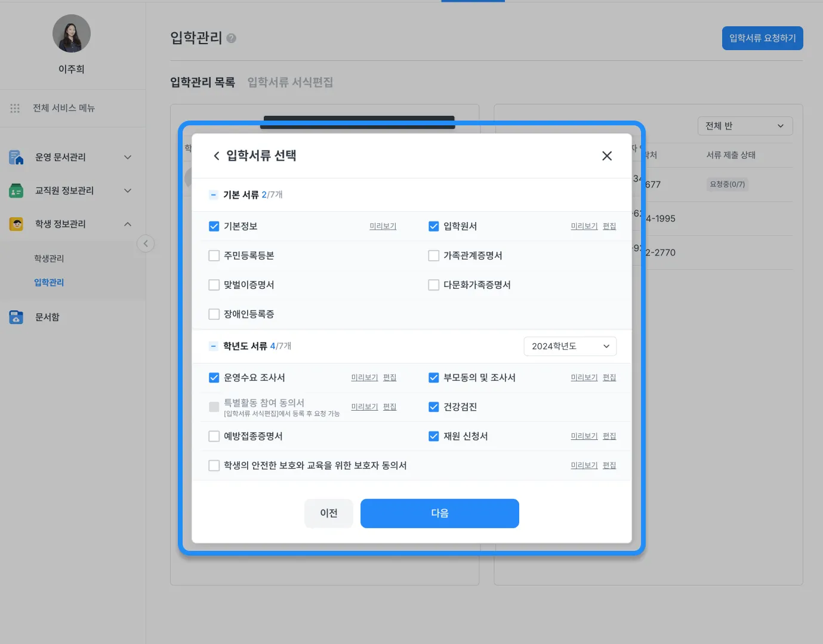The image size is (823, 644).
Task: Check the 맞벌이증명서 checkbox
Action: tap(214, 285)
